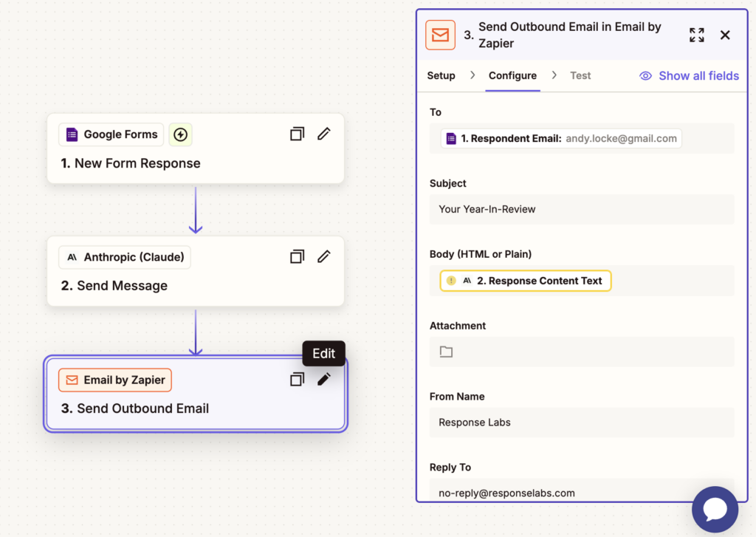Select the 1. New Form Response title
This screenshot has width=756, height=537.
pos(131,163)
